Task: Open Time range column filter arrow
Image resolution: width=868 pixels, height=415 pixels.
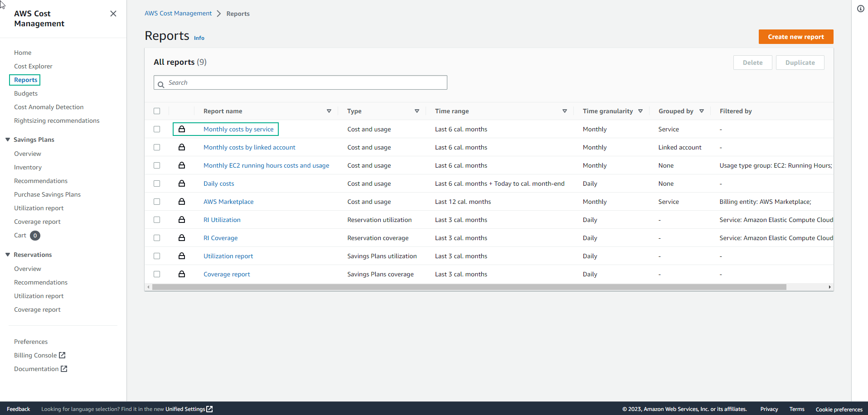Action: [565, 111]
